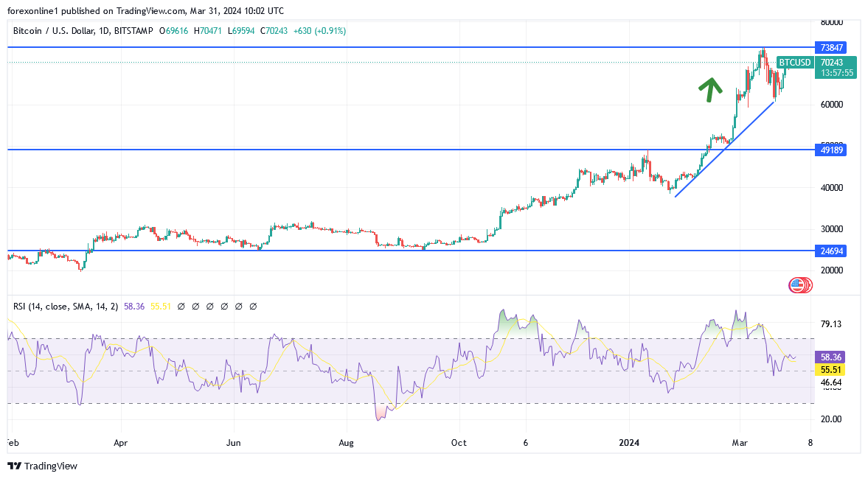Click the 73847 resistance line price label
Viewport: 868px width, 479px height.
point(831,48)
